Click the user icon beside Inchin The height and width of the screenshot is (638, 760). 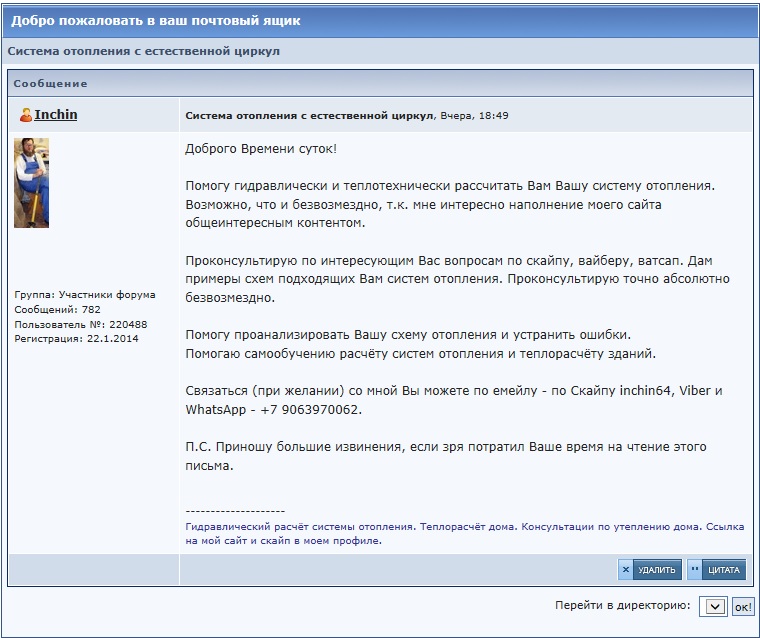click(26, 115)
